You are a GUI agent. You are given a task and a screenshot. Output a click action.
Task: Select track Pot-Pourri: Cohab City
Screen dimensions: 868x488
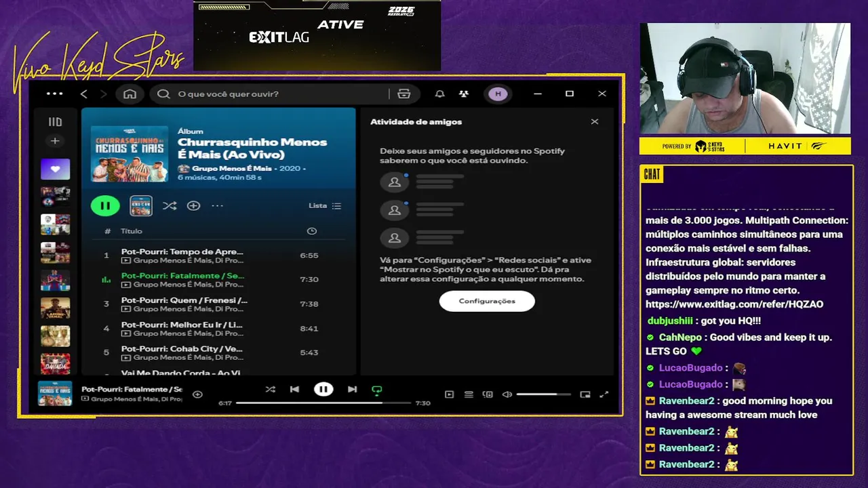[x=217, y=352]
